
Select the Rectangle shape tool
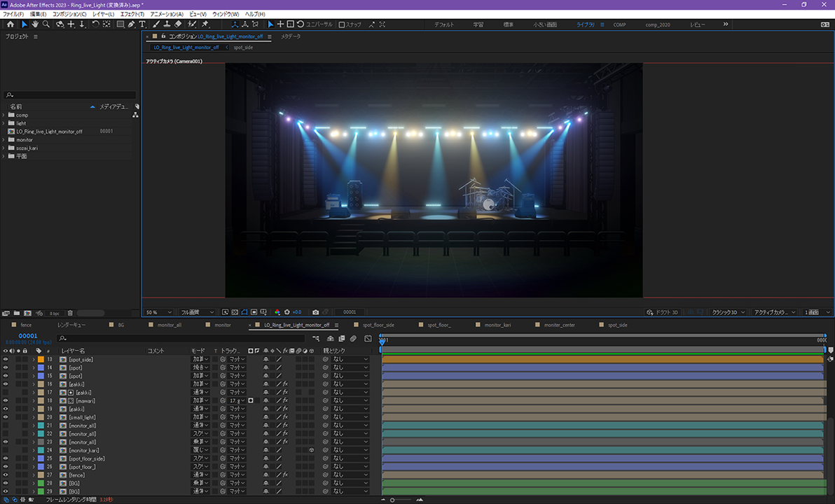point(120,24)
